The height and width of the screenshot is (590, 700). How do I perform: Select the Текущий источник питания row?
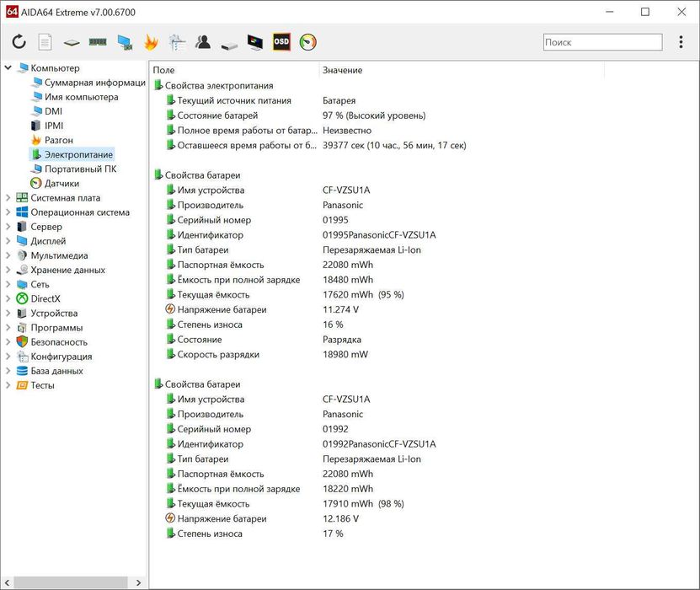(261, 100)
